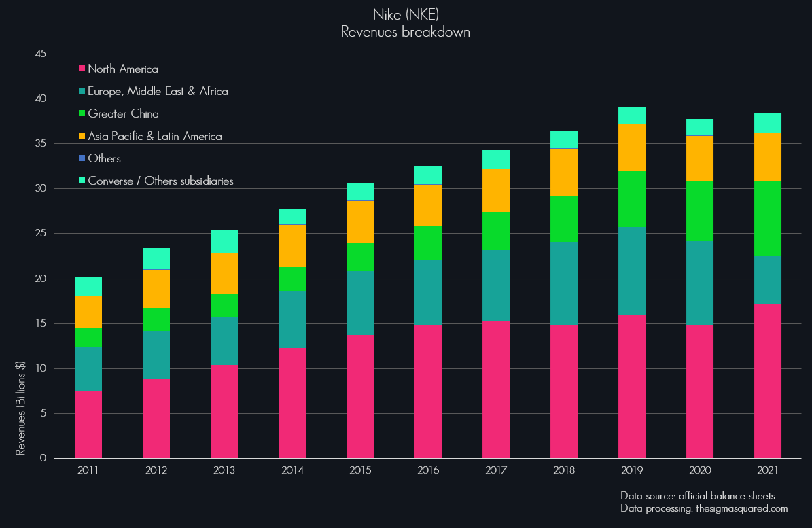This screenshot has width=812, height=528.
Task: Click the 2018 North America pink bar segment
Action: pos(564,391)
